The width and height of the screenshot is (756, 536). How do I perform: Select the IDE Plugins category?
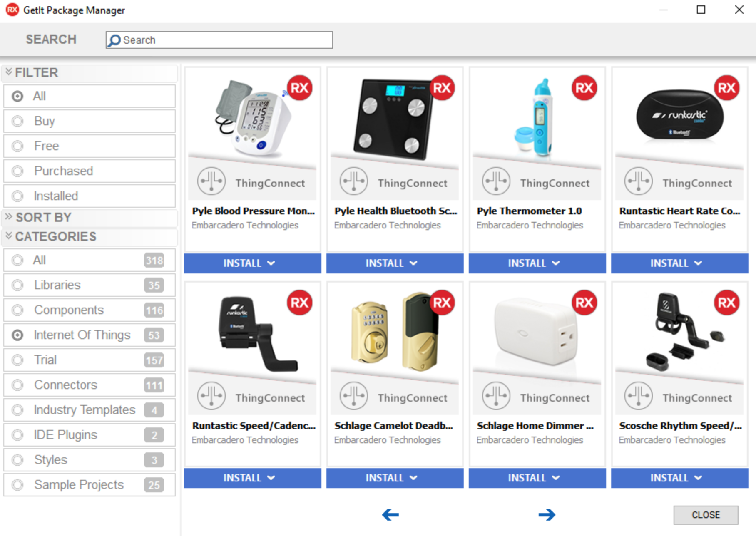point(89,435)
